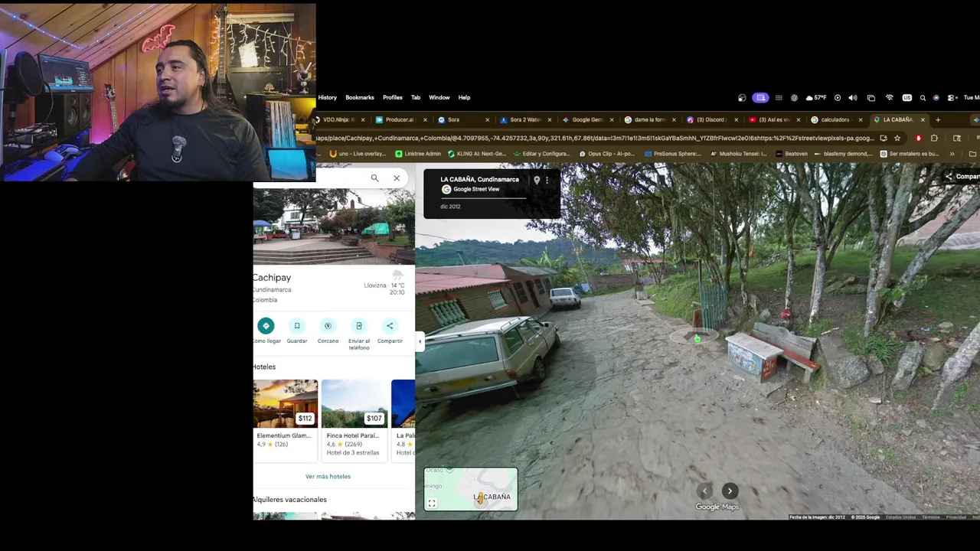Click the weather 57°F menu bar item
This screenshot has width=980, height=551.
[816, 98]
